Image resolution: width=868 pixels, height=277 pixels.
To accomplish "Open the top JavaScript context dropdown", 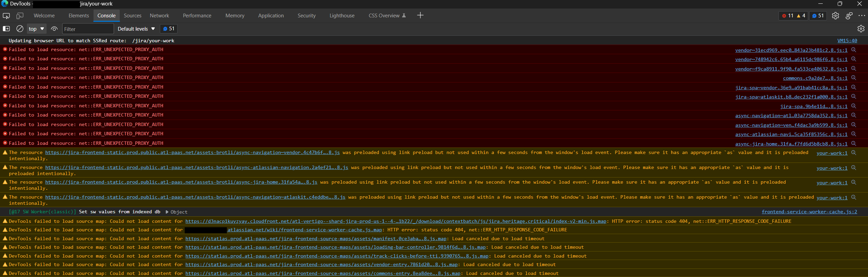I will (x=37, y=29).
